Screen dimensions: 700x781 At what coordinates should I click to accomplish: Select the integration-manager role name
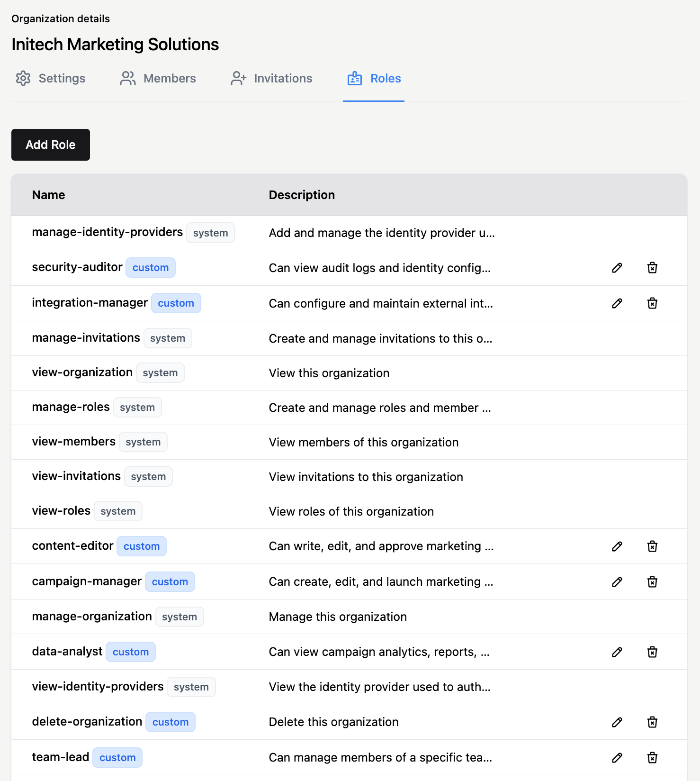(90, 303)
